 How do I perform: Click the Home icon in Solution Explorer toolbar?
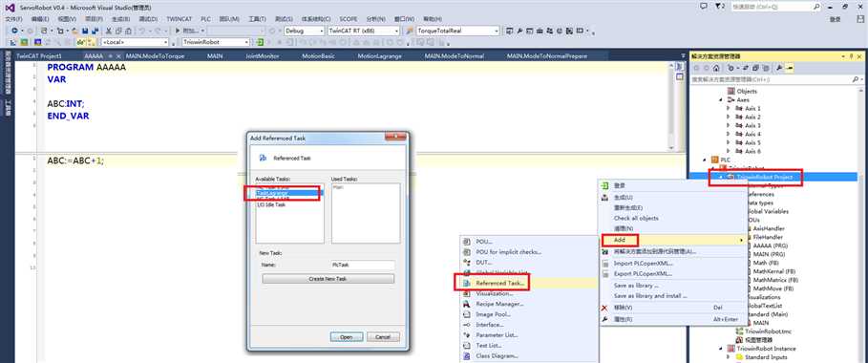pos(716,68)
